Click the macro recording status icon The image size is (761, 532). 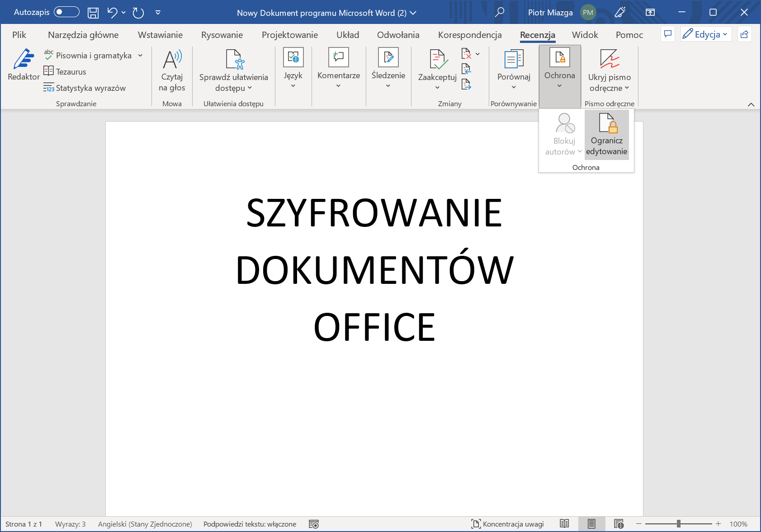point(314,524)
